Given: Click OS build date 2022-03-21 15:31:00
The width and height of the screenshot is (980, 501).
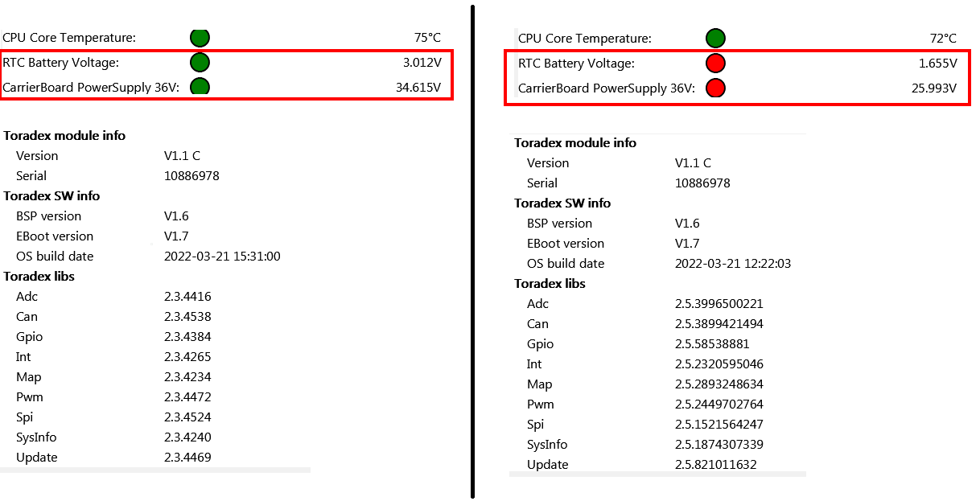Looking at the screenshot, I should tap(222, 257).
